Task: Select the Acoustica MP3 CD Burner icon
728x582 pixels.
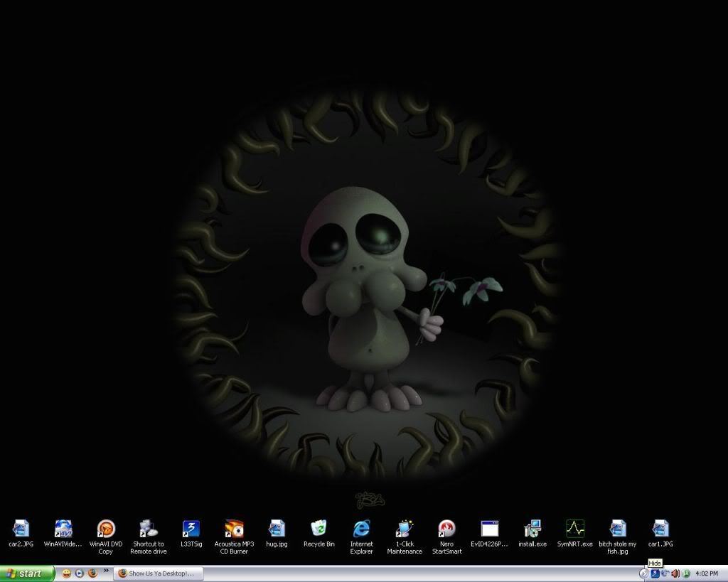Action: [234, 537]
